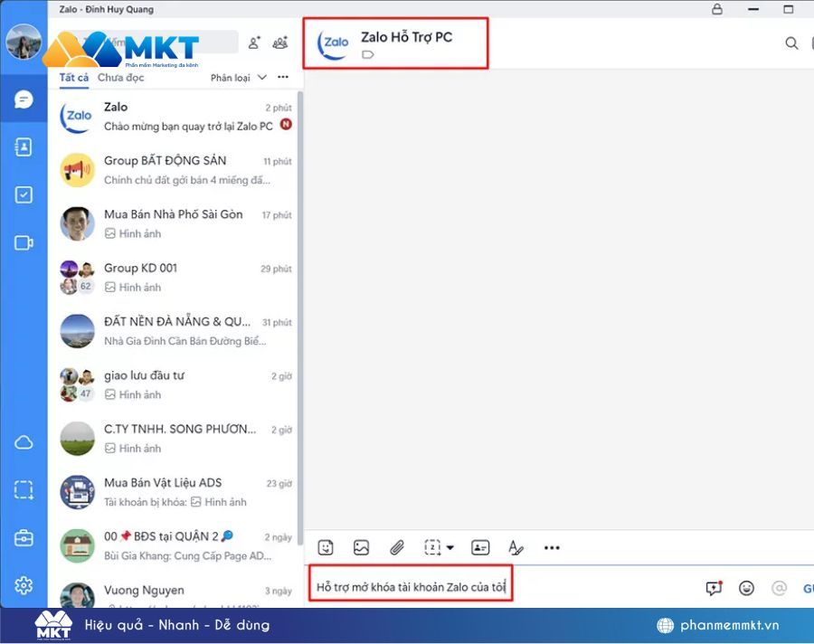Image resolution: width=814 pixels, height=644 pixels.
Task: Open C.TY TNHH. SONG PHƯƠN... chat
Action: 174,439
